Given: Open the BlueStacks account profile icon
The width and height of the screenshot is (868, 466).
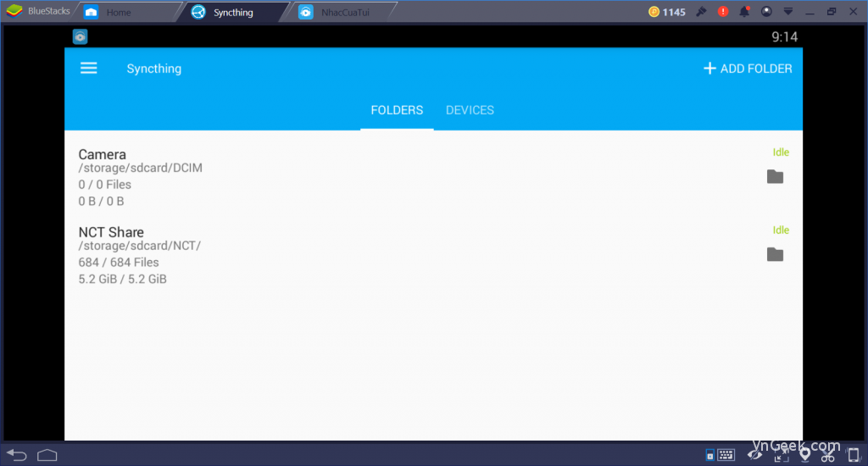Looking at the screenshot, I should tap(766, 12).
